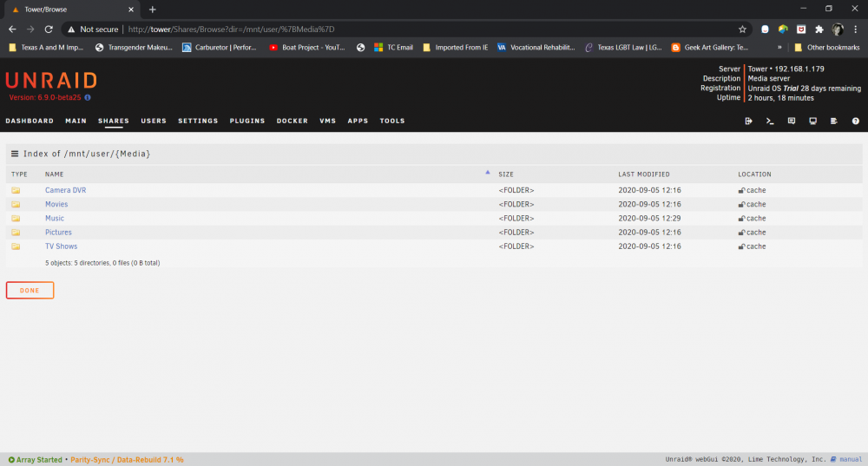The width and height of the screenshot is (868, 466).
Task: Open the Texas A and M bookmarks folder
Action: (x=46, y=48)
